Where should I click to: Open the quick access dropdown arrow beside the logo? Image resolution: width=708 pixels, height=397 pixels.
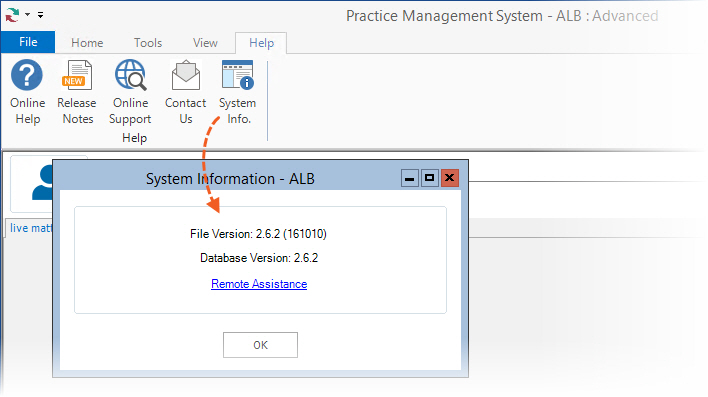click(28, 15)
